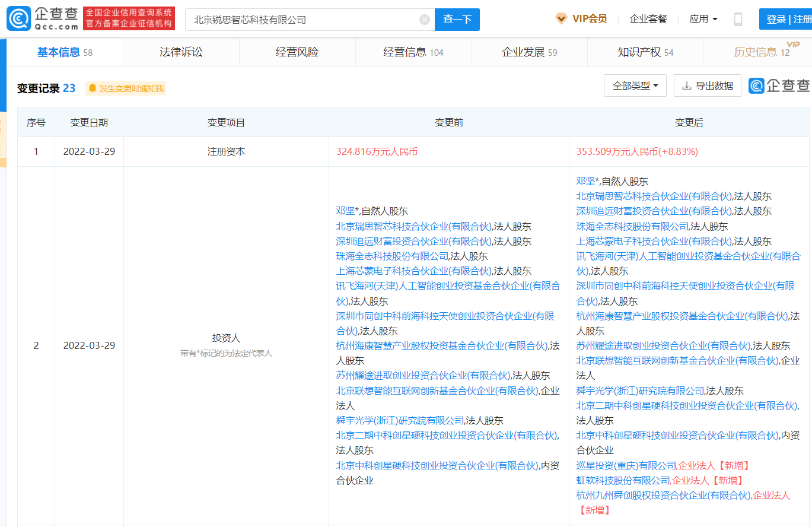
Task: Open 上海芯蒙电子科技合伙企业 in 变更前 column
Action: pyautogui.click(x=414, y=271)
